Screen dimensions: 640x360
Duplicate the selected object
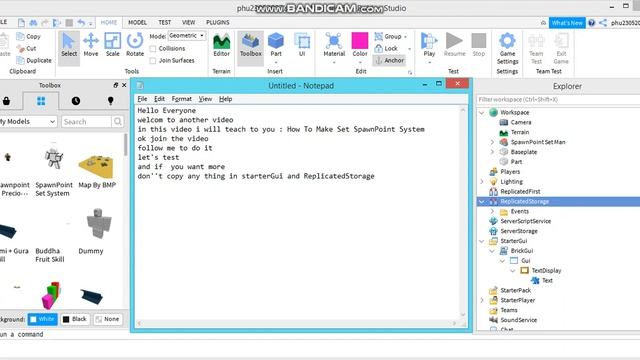pos(34,60)
